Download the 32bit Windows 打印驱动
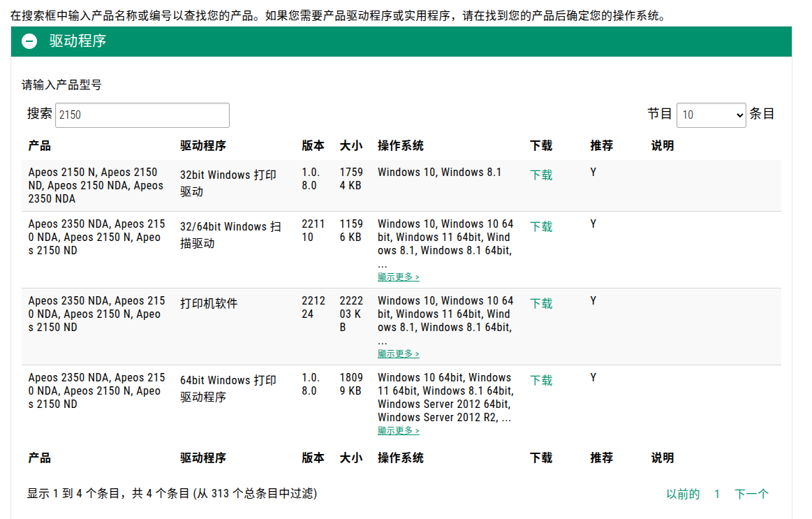 click(x=541, y=175)
